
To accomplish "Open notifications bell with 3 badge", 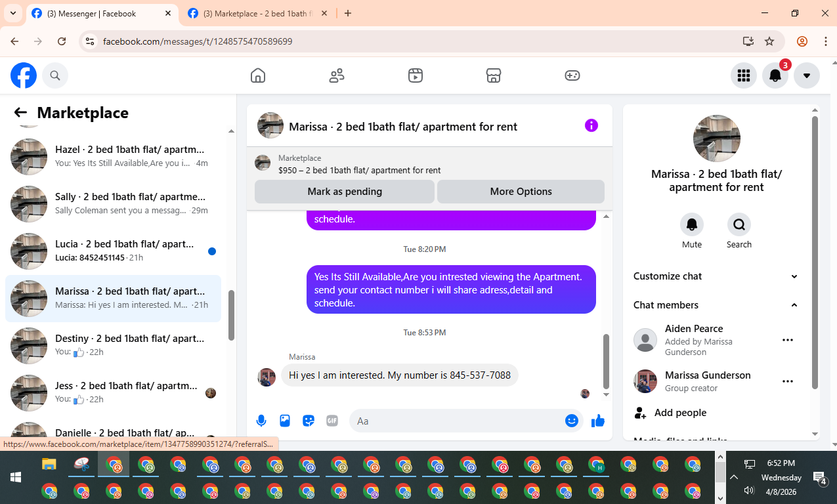I will (775, 75).
